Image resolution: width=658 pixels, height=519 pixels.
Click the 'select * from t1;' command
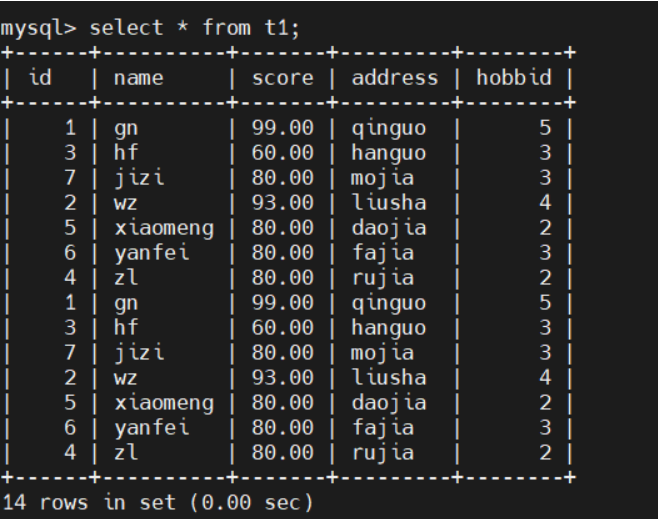tap(195, 27)
